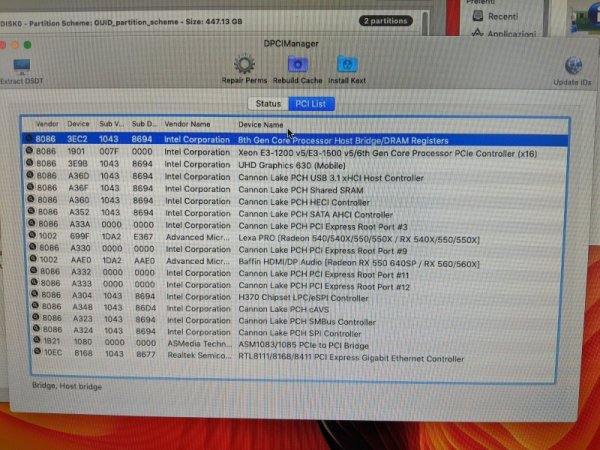This screenshot has width=600, height=450.
Task: Click the icon of the 3EC2 row
Action: (28, 138)
